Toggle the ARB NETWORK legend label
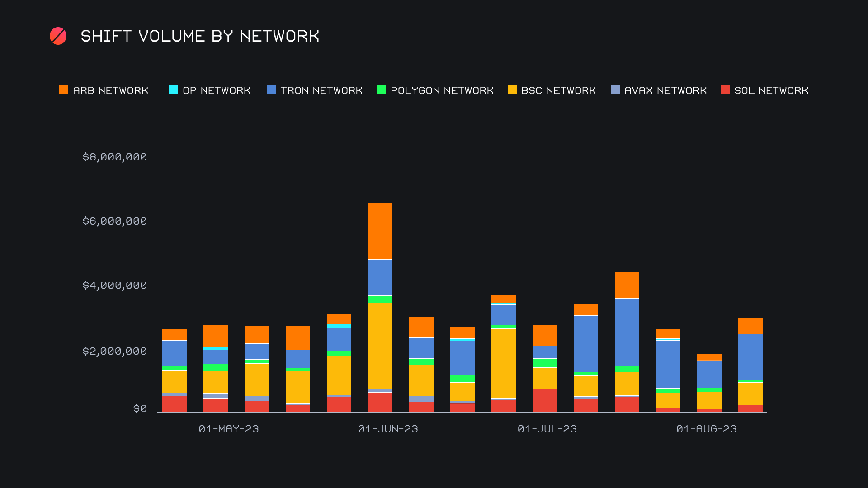868x488 pixels. click(x=111, y=91)
